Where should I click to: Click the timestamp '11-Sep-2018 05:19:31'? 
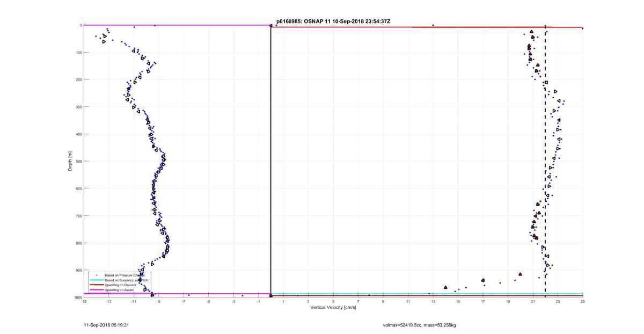[x=106, y=325]
